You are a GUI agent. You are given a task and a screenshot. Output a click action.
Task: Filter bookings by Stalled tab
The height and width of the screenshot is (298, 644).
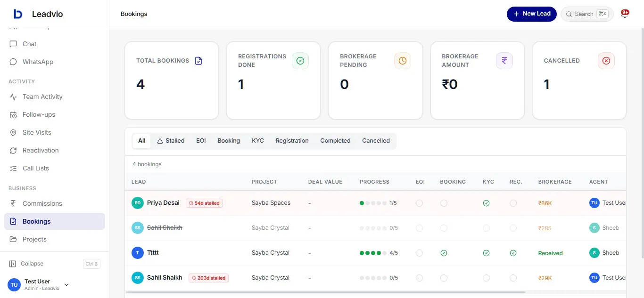coord(171,141)
